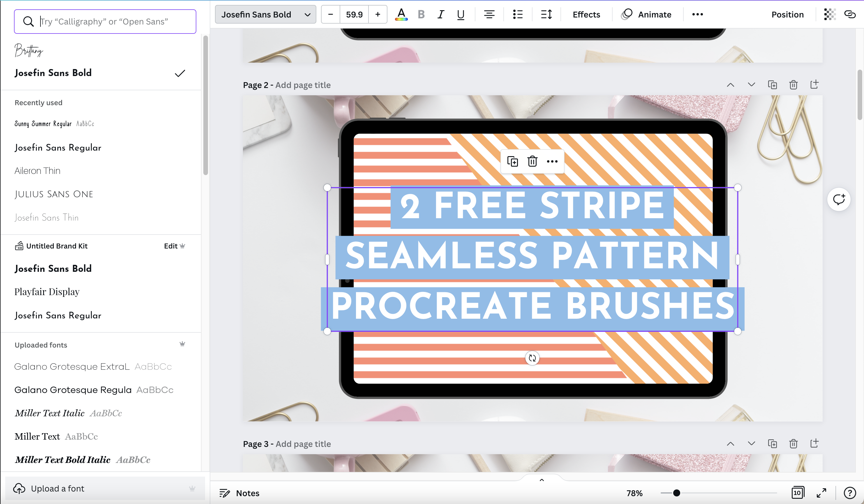Move Page 3 down
Screen dimensions: 864x504
pos(751,444)
